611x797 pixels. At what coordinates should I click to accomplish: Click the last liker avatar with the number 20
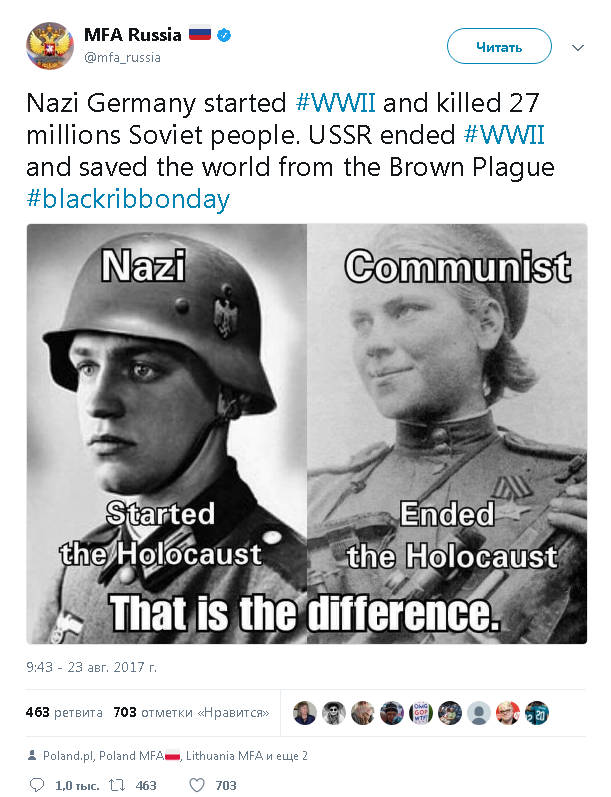(537, 713)
